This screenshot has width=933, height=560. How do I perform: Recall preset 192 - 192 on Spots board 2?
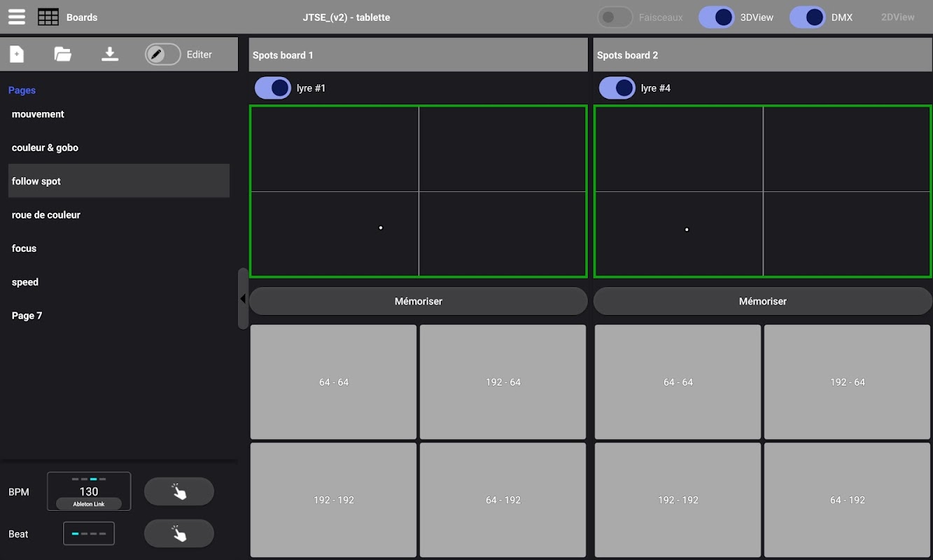(x=678, y=500)
